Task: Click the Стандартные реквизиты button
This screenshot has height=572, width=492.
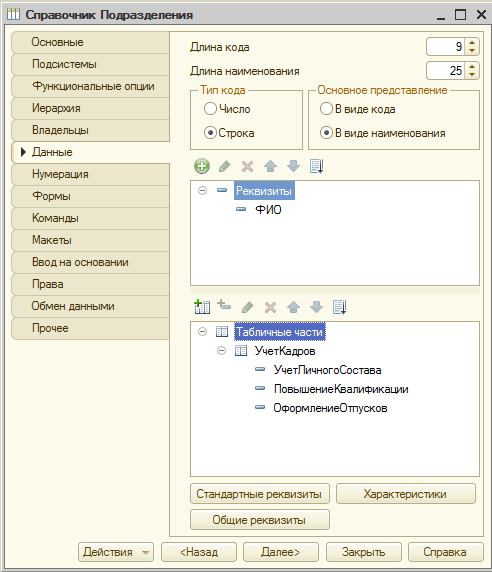Action: coord(260,494)
